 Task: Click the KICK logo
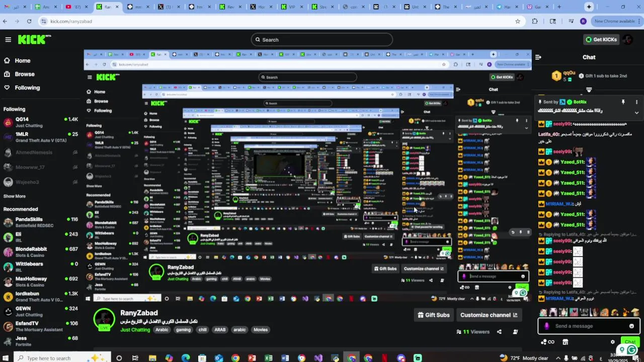pyautogui.click(x=35, y=40)
